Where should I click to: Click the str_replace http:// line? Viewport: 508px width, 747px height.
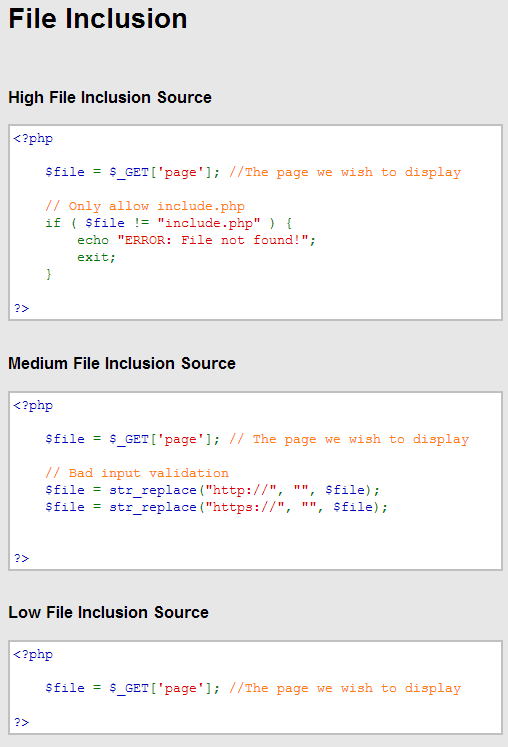pyautogui.click(x=213, y=490)
